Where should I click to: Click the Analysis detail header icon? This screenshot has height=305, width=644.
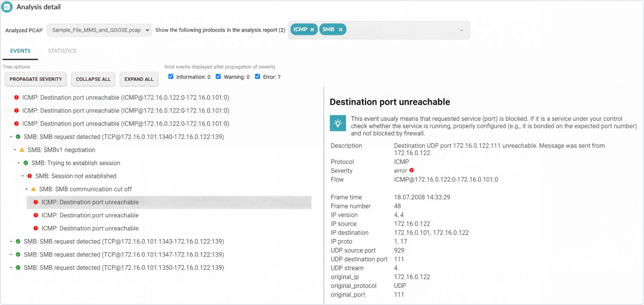pyautogui.click(x=7, y=7)
